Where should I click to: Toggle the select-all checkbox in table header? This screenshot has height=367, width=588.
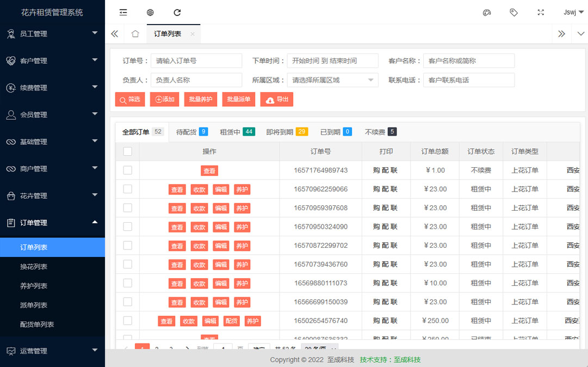pyautogui.click(x=127, y=151)
